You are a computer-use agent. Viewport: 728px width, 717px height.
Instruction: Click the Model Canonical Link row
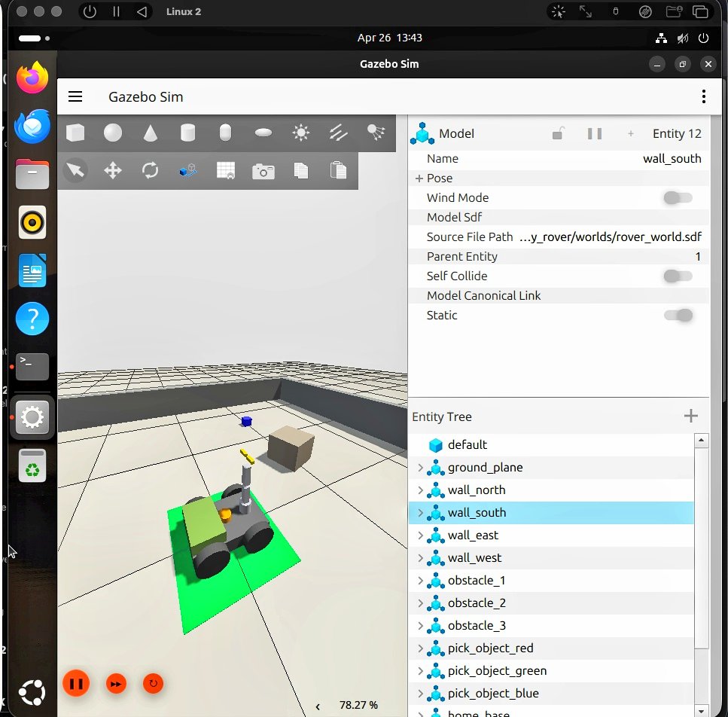pos(559,296)
